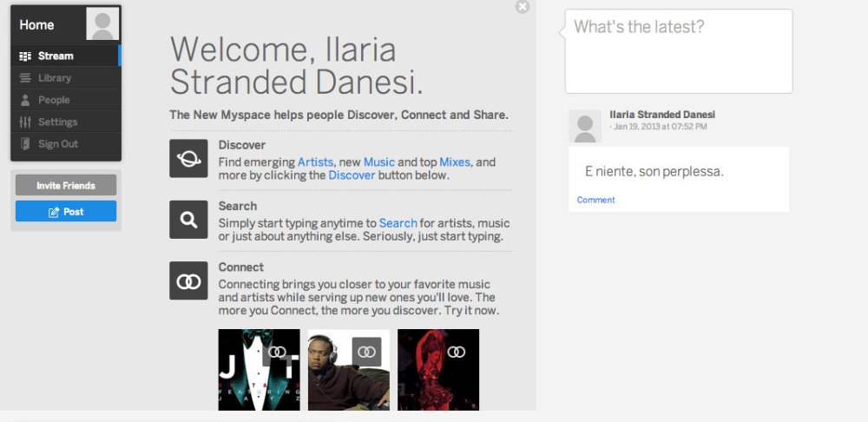Close the welcome panel
Viewport: 868px width, 422px height.
point(522,7)
